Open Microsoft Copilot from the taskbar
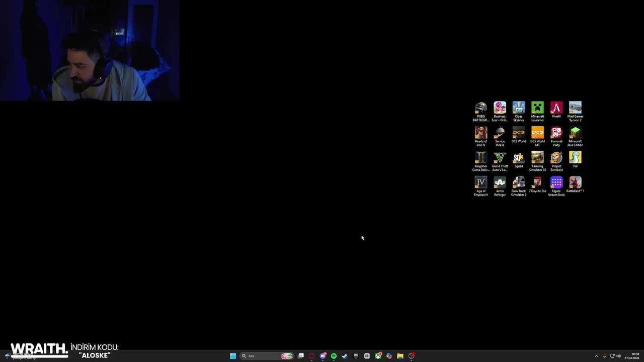 click(x=389, y=356)
